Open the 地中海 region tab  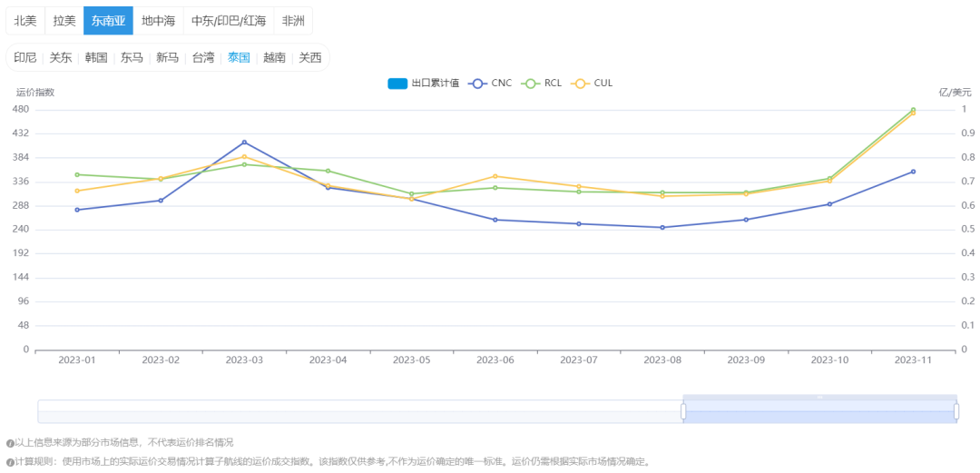coord(158,21)
